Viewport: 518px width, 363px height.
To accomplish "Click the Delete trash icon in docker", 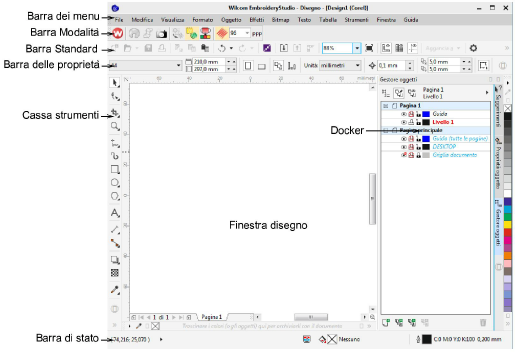I will pos(483,323).
